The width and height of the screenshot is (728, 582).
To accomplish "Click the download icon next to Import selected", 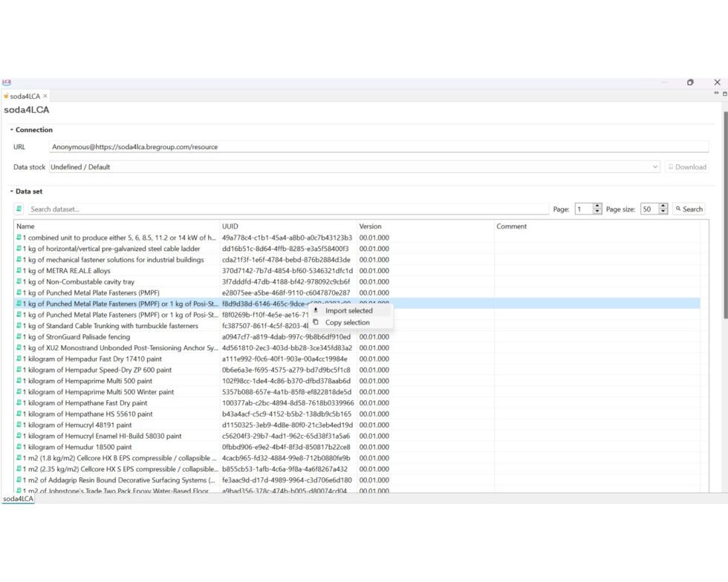I will tap(316, 311).
